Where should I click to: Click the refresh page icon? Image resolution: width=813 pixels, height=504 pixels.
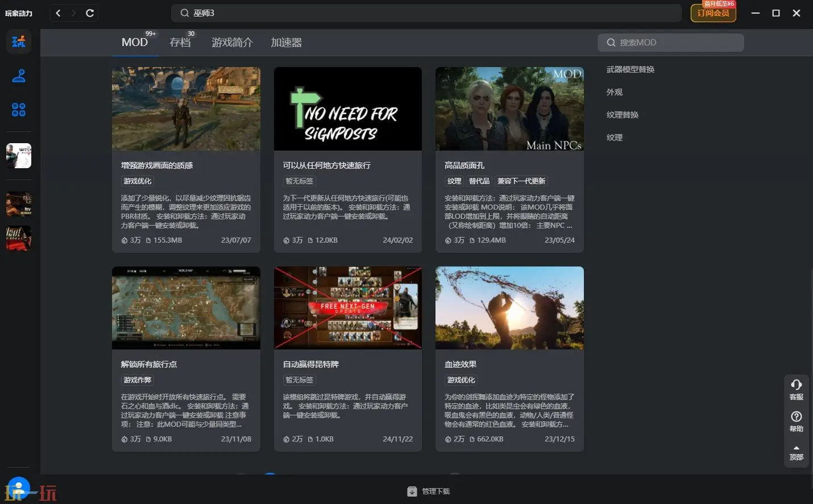[x=90, y=13]
